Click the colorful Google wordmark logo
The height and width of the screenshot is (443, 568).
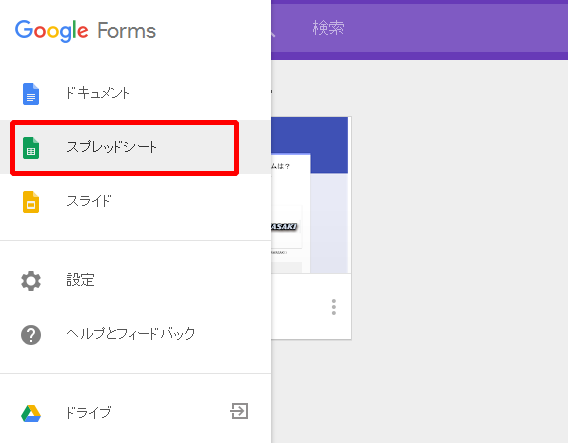click(51, 31)
